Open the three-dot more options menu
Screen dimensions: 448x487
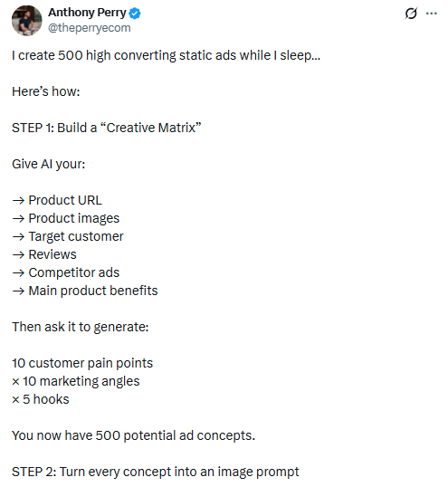[x=432, y=14]
